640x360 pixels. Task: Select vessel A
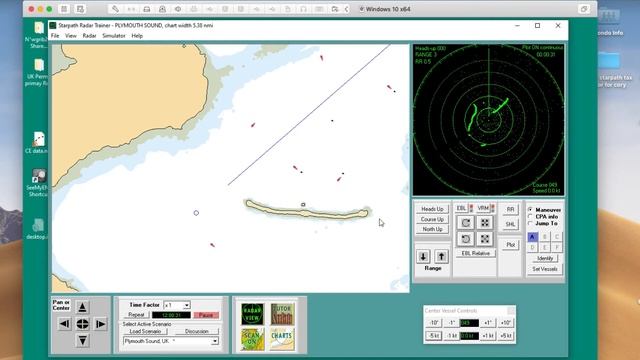(x=532, y=237)
